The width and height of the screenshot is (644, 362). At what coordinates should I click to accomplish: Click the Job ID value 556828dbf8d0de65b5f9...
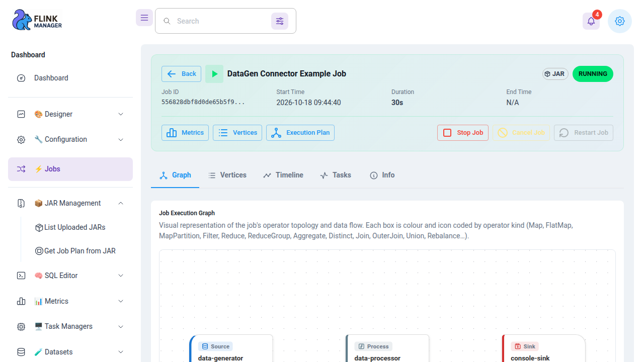coord(203,102)
